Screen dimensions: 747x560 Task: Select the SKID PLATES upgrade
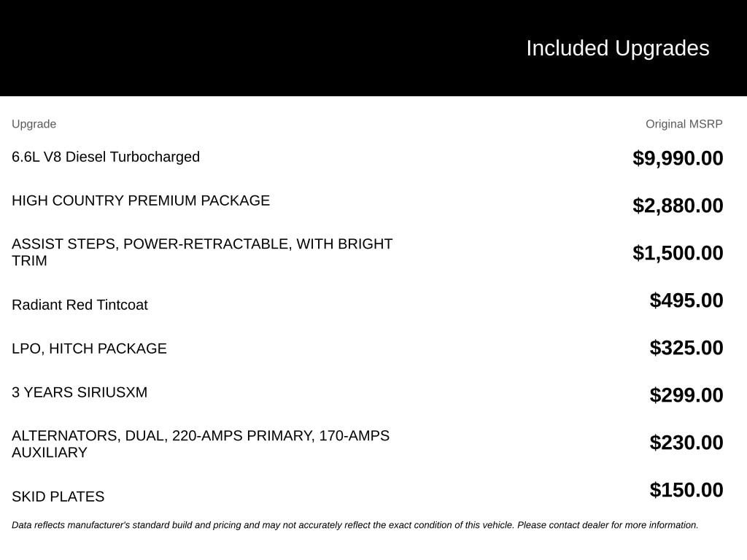pyautogui.click(x=58, y=497)
